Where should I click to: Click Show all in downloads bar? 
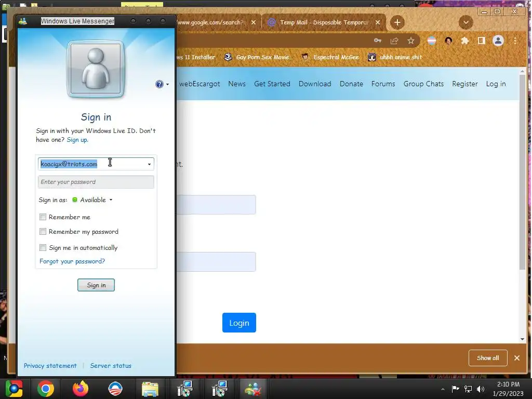pyautogui.click(x=488, y=358)
